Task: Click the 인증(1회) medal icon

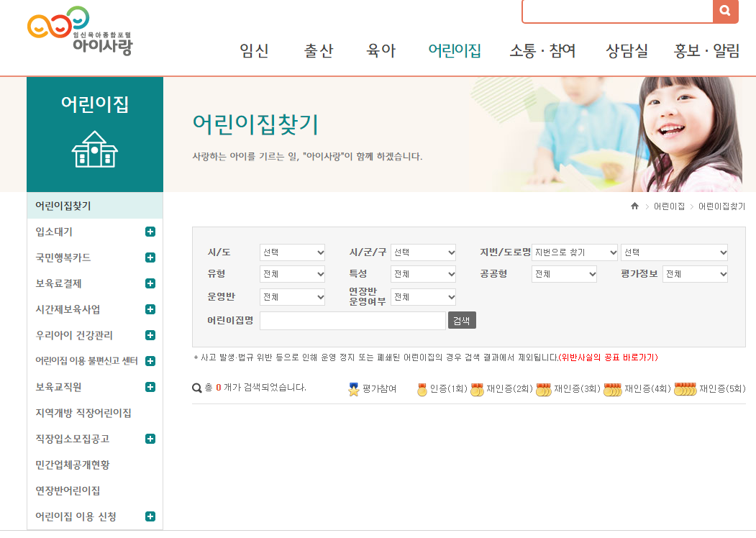Action: 421,389
